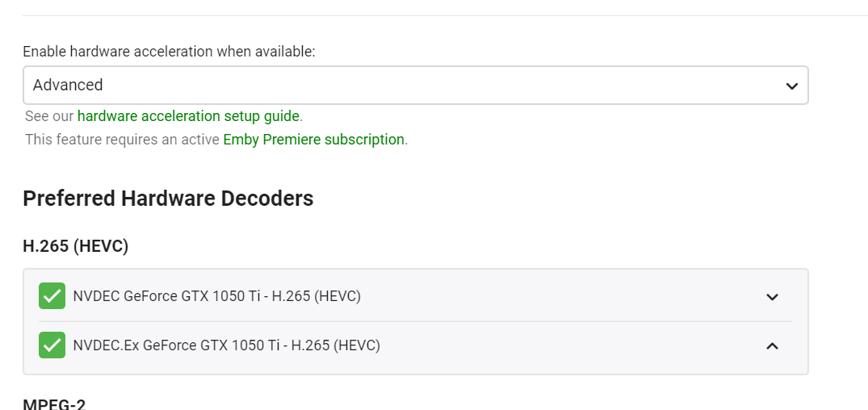868x410 pixels.
Task: Click the Advanced text in the select field
Action: [68, 86]
